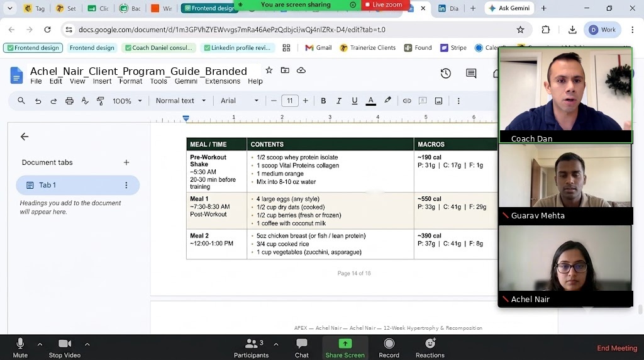Expand audio options arrow beside Mute
Screen dimensions: 644x360
(40, 344)
